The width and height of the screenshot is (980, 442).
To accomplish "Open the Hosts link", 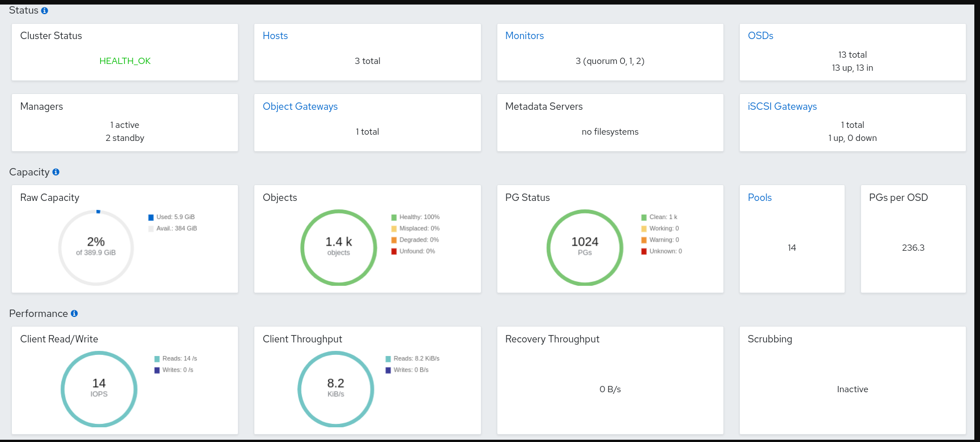I will click(275, 36).
